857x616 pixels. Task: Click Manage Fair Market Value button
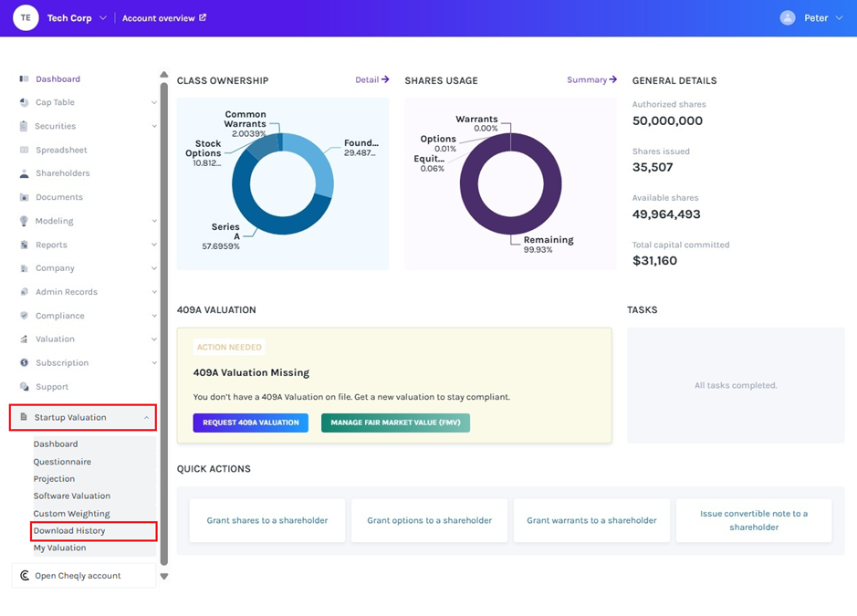point(395,423)
